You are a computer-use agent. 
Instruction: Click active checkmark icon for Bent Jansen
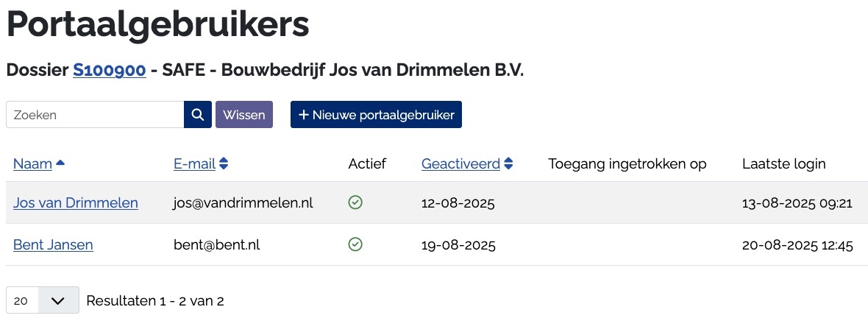point(355,244)
